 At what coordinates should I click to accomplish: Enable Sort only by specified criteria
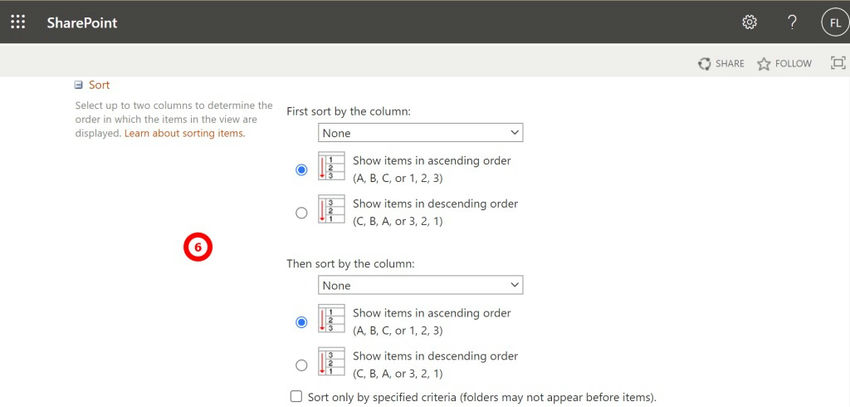coord(296,397)
